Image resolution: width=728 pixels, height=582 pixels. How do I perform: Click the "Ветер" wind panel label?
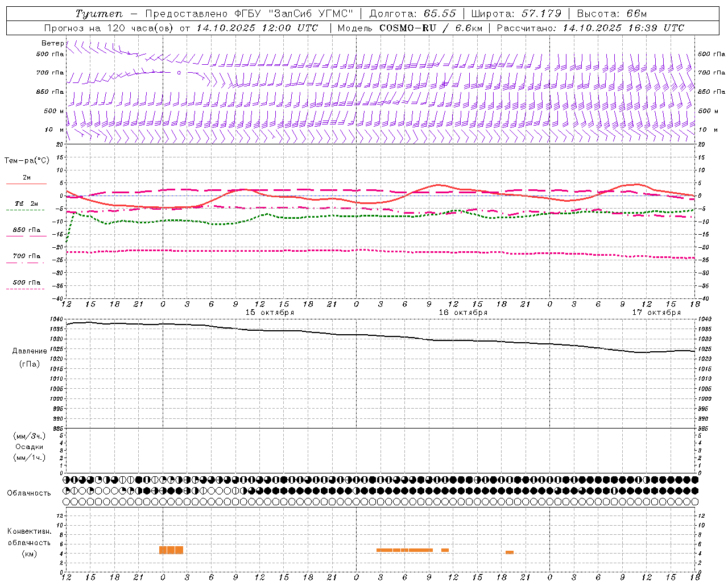[x=53, y=43]
